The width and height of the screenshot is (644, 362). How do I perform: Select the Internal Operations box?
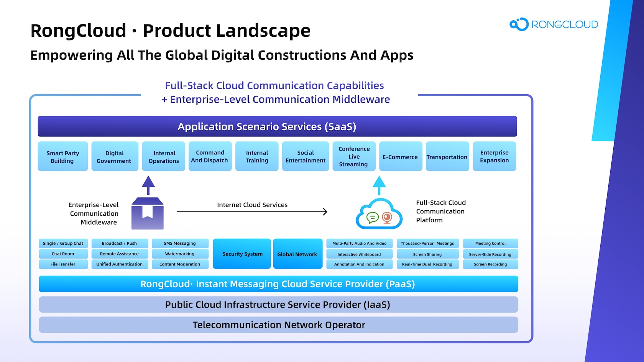tap(164, 156)
